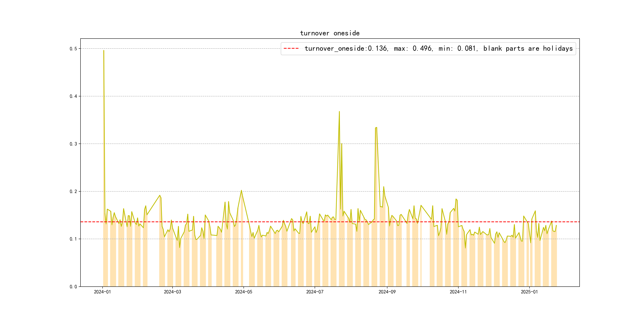Click the tall spike peak in July 2024

[x=339, y=112]
